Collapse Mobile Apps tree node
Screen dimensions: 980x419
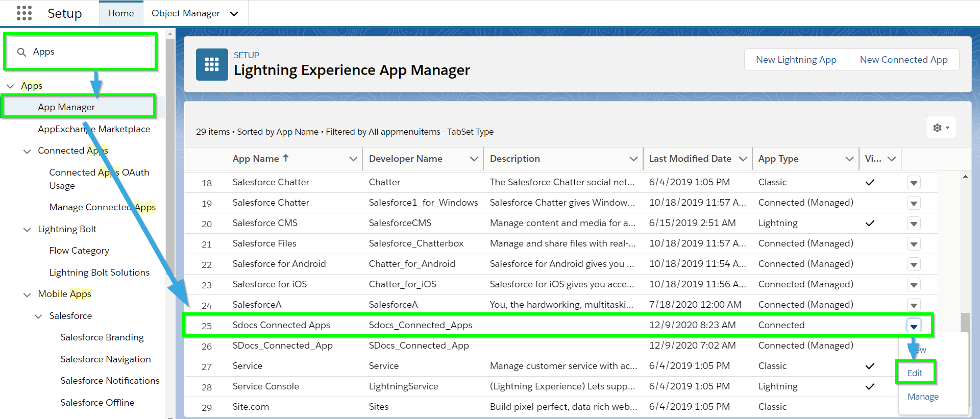tap(27, 294)
